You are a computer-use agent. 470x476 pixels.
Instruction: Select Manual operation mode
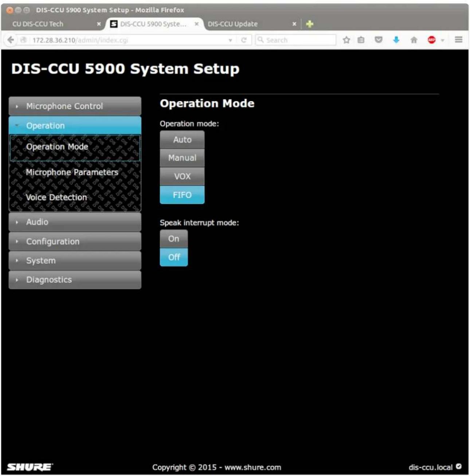click(x=182, y=158)
